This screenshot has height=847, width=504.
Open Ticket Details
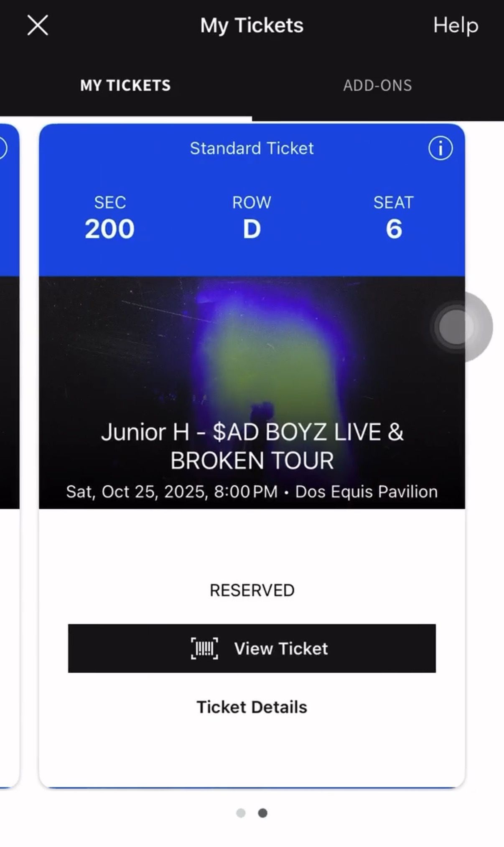pos(251,707)
